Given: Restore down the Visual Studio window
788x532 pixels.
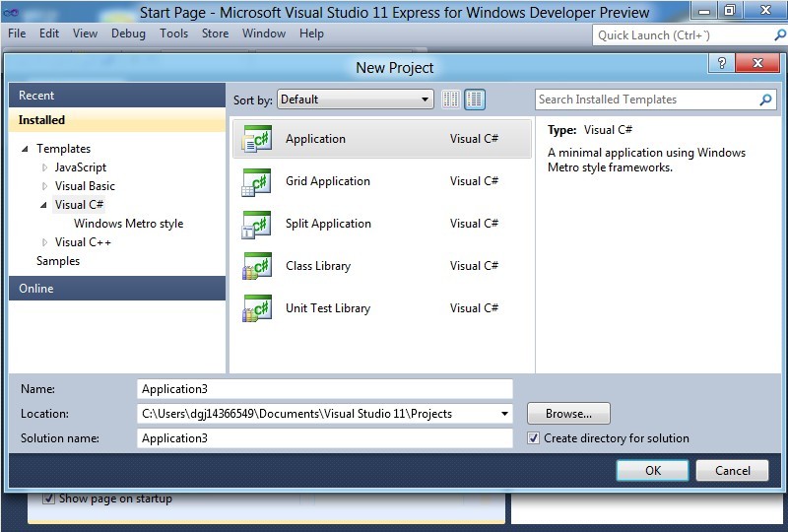Looking at the screenshot, I should click(730, 11).
